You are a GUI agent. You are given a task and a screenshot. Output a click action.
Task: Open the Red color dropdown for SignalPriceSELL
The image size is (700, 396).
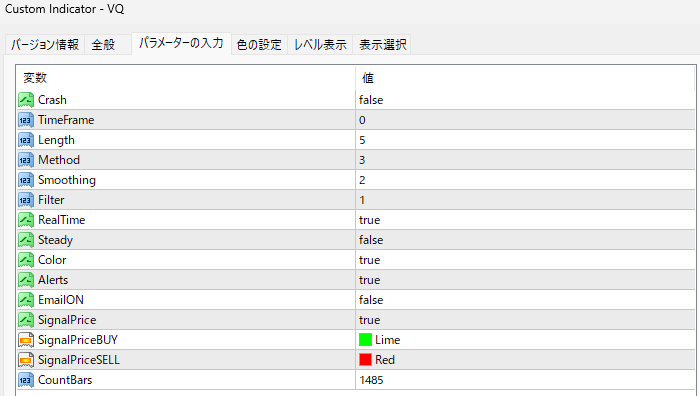tap(525, 360)
